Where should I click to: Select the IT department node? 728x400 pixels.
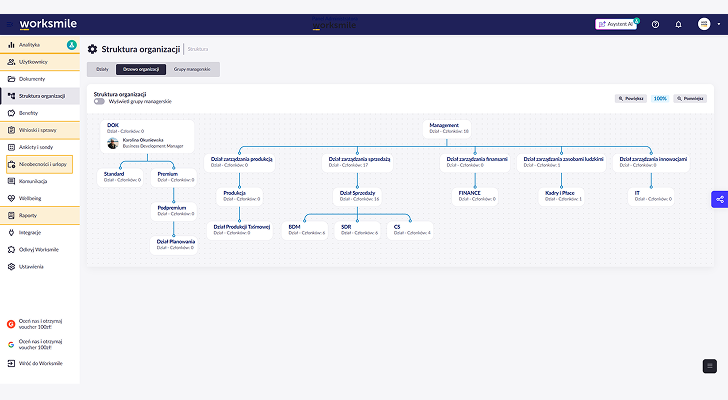tap(651, 196)
